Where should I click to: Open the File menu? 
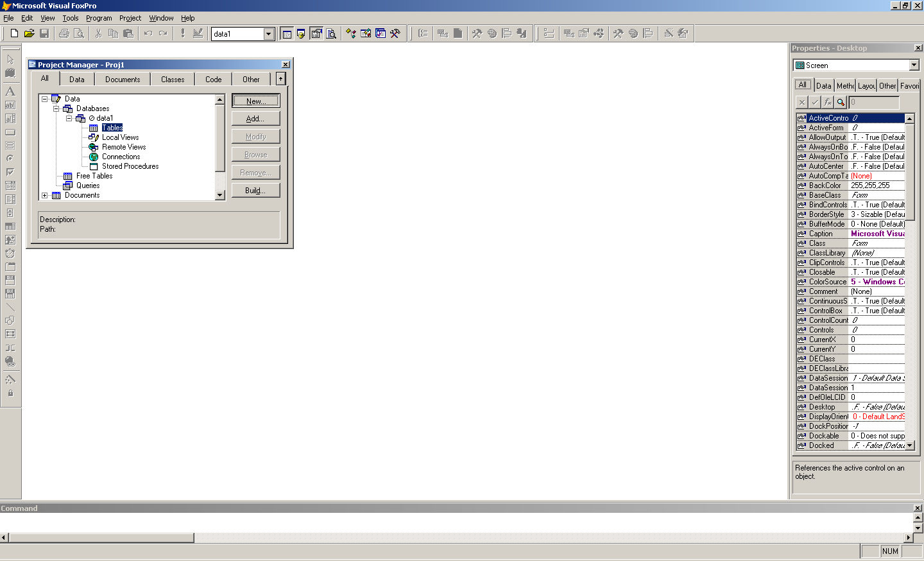8,18
